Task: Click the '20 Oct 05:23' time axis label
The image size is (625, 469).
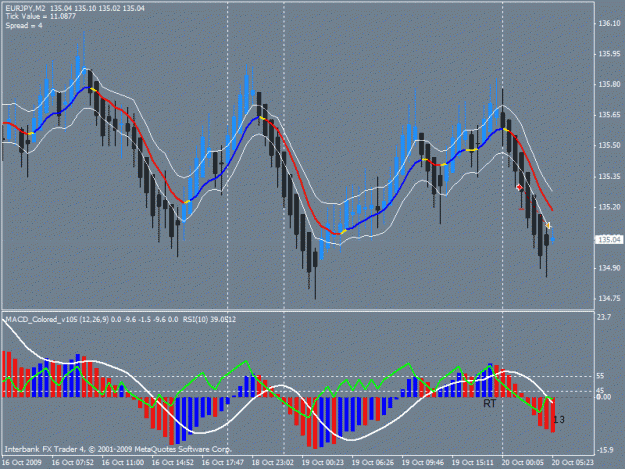Action: (x=572, y=462)
